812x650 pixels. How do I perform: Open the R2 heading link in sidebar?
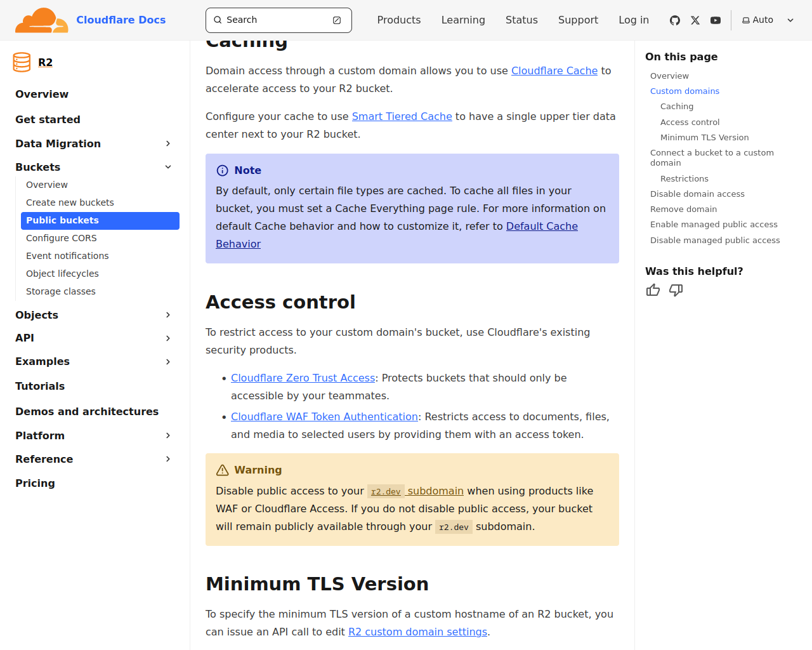coord(45,62)
